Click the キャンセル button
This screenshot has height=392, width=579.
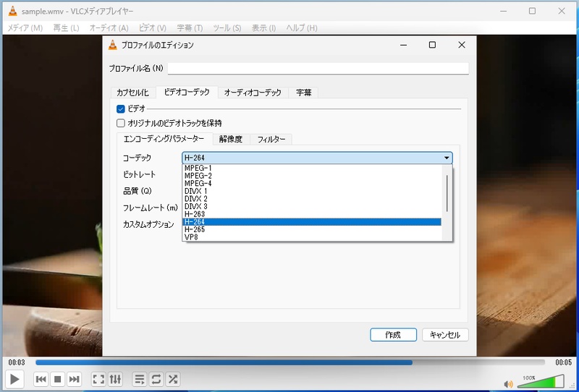click(x=445, y=335)
